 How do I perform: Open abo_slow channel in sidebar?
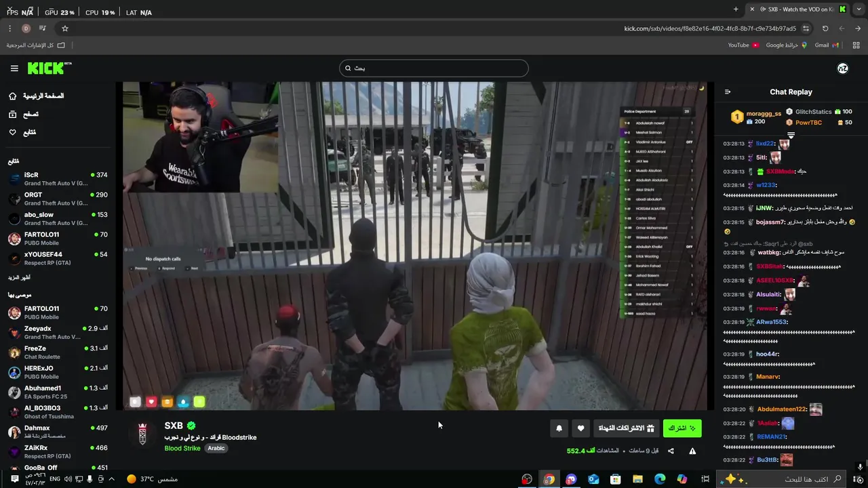(x=58, y=218)
